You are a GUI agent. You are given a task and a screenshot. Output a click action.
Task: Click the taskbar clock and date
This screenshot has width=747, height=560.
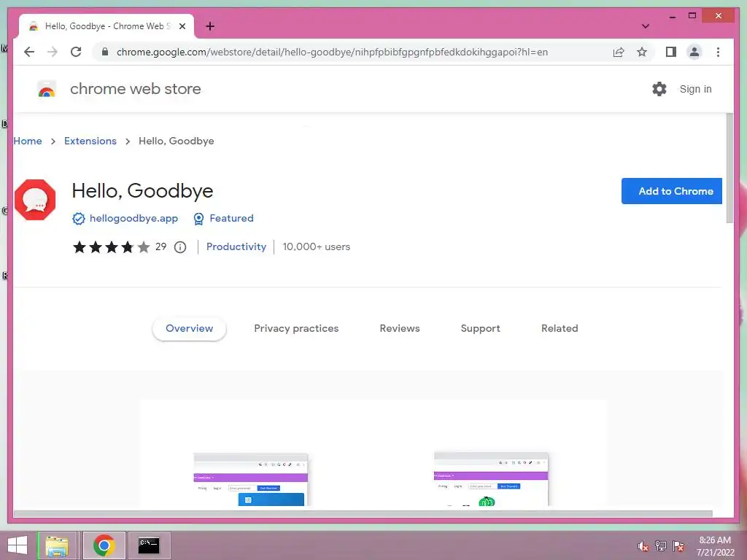(715, 546)
